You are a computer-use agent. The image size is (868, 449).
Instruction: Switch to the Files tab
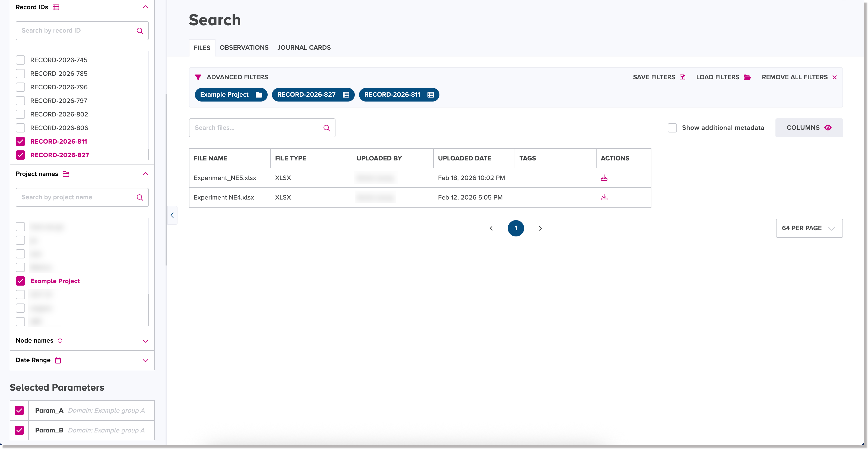(x=202, y=48)
